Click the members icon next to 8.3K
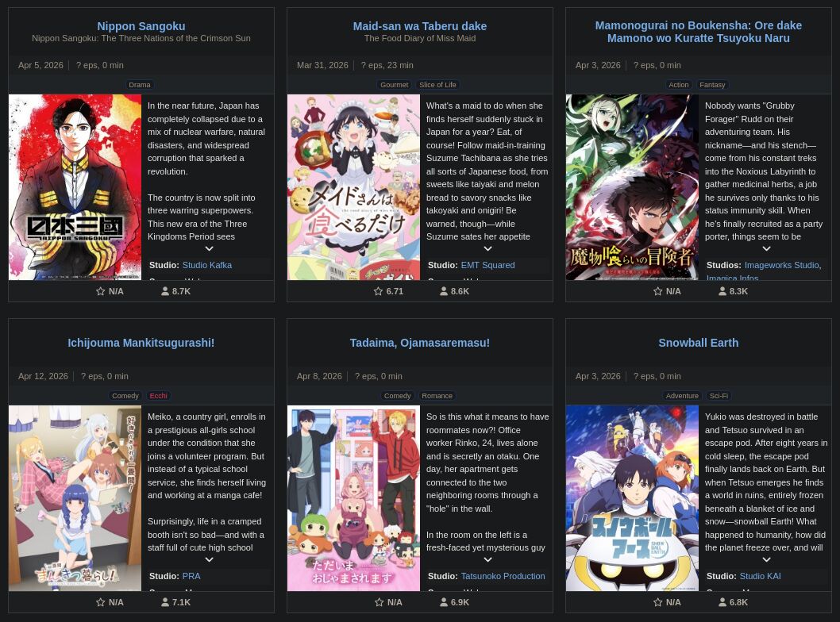Image resolution: width=840 pixels, height=622 pixels. (x=722, y=291)
